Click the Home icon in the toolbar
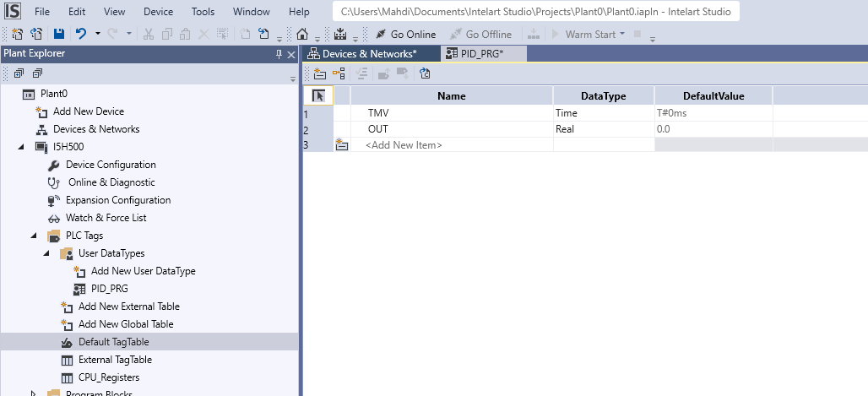Viewport: 868px width, 396px height. [x=302, y=35]
